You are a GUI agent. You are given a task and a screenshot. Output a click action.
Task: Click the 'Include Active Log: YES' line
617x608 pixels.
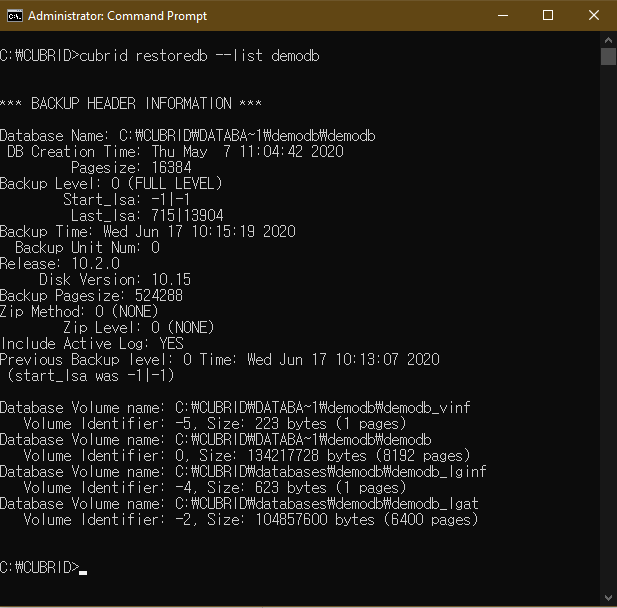coord(92,344)
